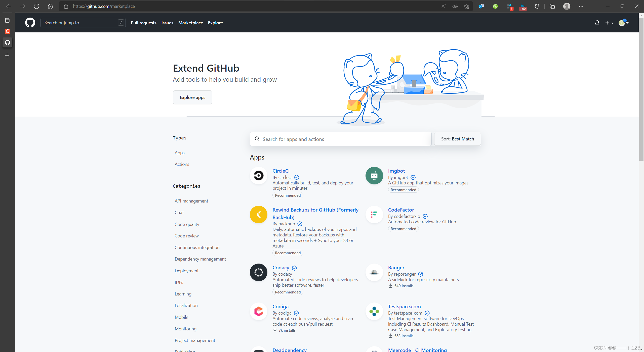Image resolution: width=644 pixels, height=352 pixels.
Task: Expand the plus create-new dropdown
Action: (609, 23)
